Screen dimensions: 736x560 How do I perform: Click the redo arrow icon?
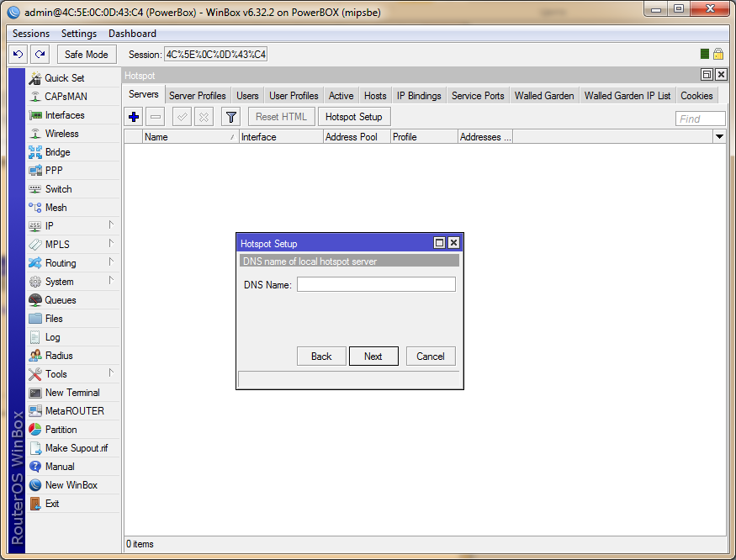[40, 55]
